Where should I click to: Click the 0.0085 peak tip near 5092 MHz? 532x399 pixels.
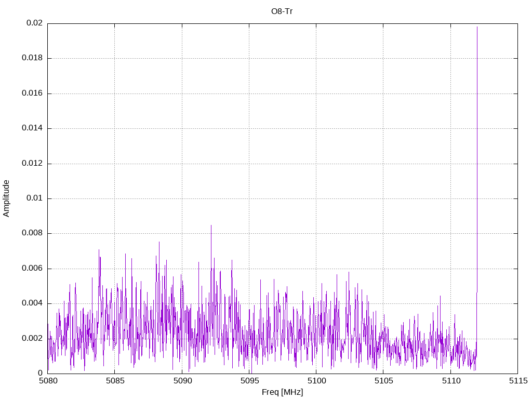[211, 225]
